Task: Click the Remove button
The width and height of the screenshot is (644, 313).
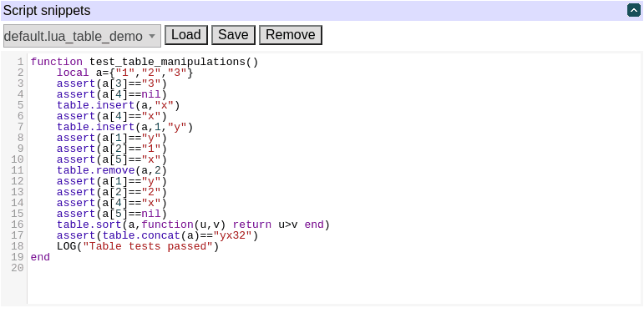Action: click(291, 35)
